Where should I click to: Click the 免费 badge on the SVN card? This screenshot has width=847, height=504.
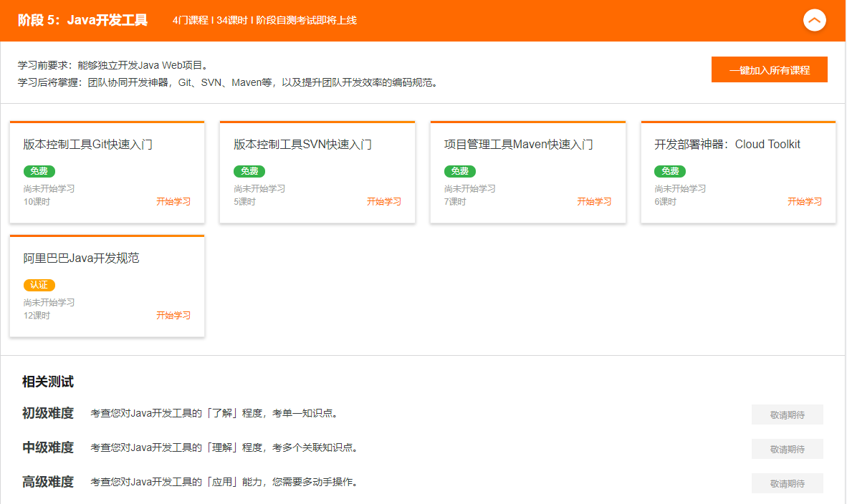249,171
